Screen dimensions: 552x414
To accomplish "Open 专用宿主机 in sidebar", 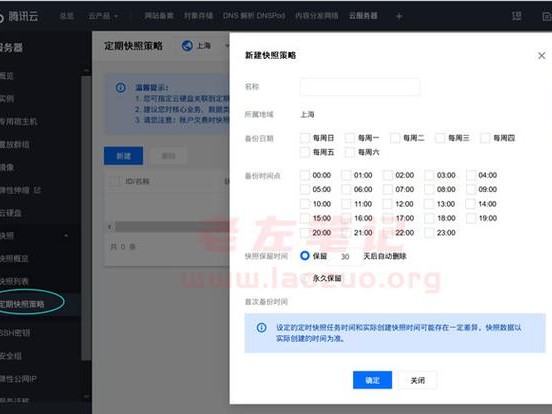I will point(18,122).
